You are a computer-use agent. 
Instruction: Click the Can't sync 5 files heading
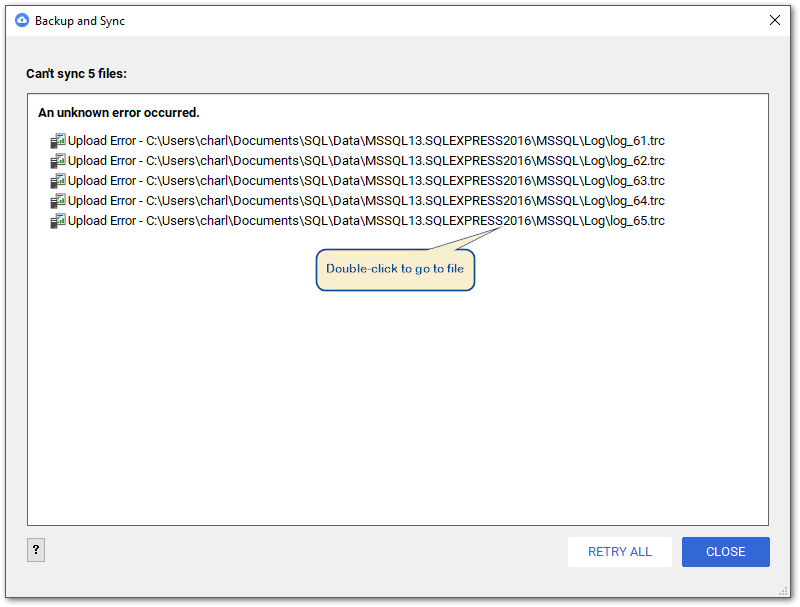[77, 74]
